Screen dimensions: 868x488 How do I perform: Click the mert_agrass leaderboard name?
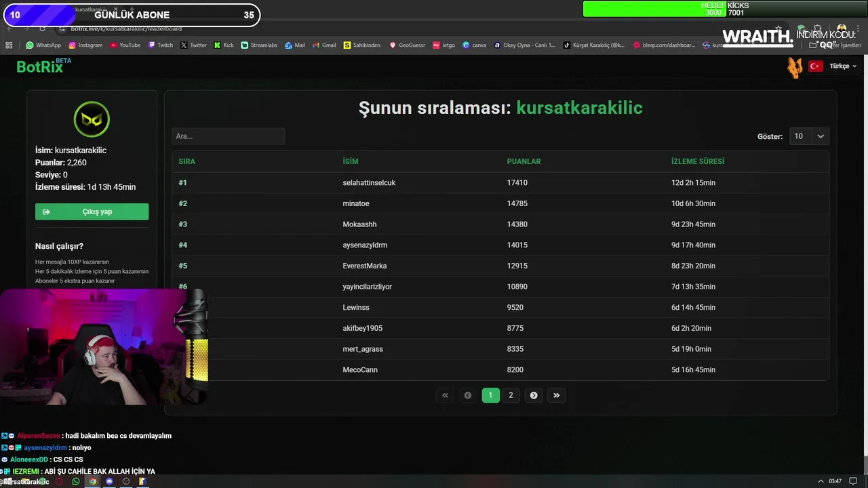click(363, 349)
